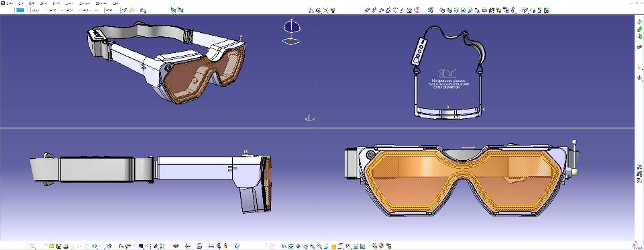
Task: Open the File menu
Action: click(21, 3)
